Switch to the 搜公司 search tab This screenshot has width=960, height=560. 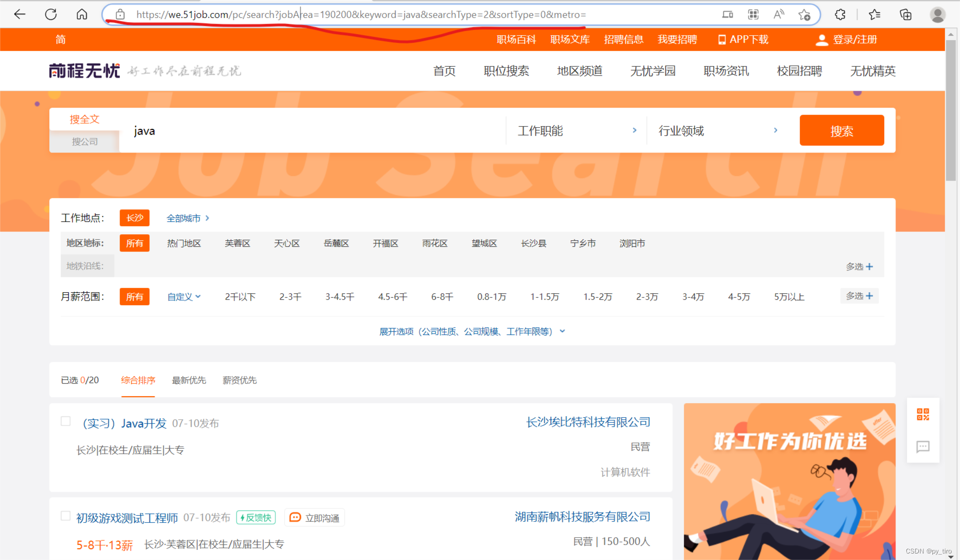point(84,141)
